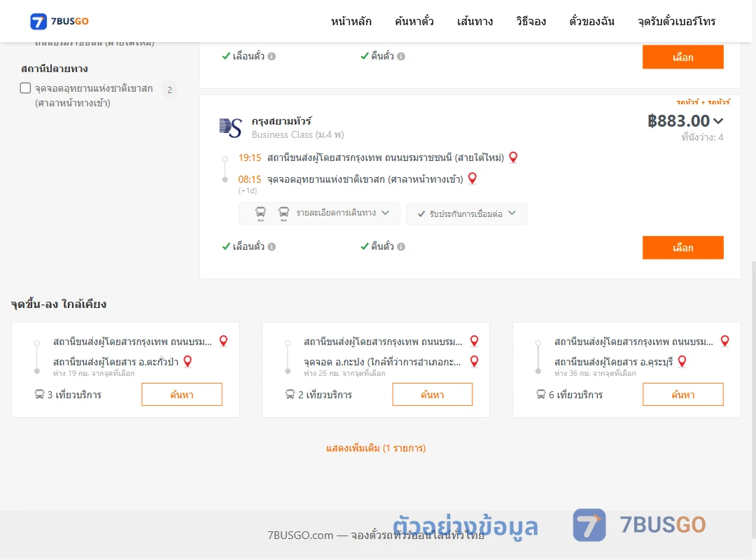Click map pin next to 19:15 departure station
The width and height of the screenshot is (756, 560).
point(514,157)
